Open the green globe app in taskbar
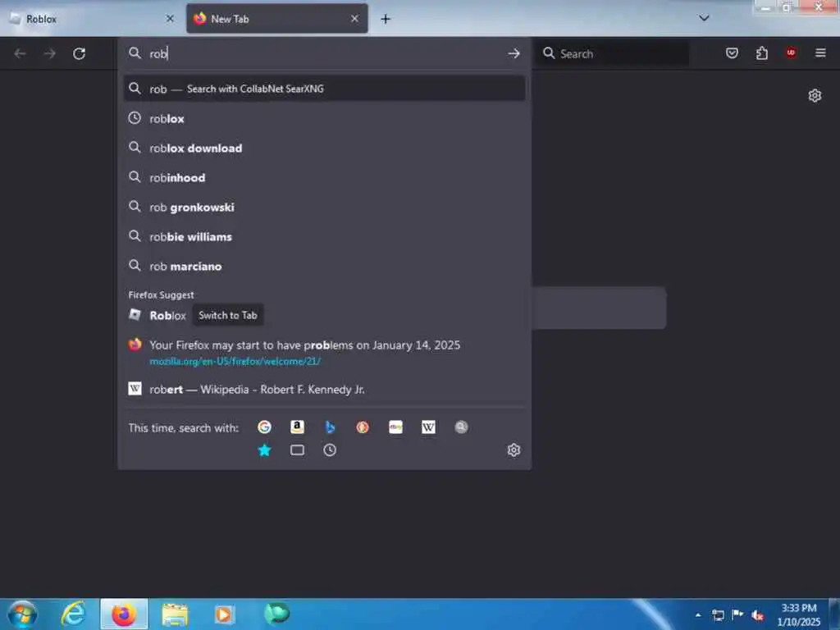 click(x=276, y=614)
